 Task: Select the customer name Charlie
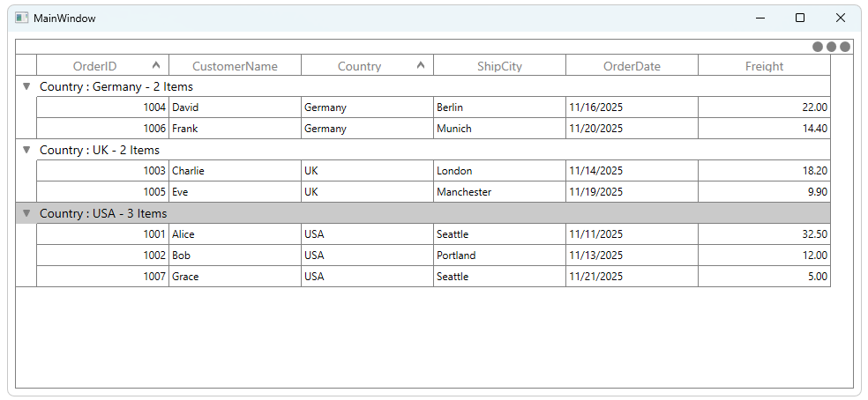(236, 171)
